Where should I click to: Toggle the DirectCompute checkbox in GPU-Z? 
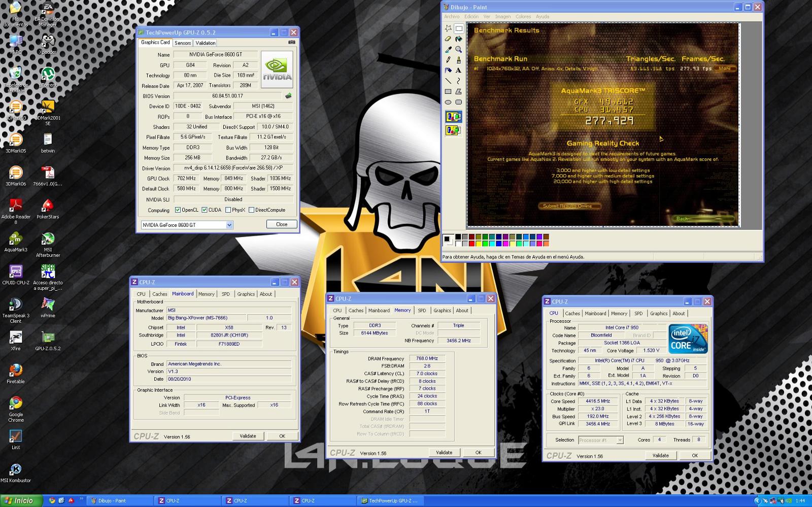[251, 210]
